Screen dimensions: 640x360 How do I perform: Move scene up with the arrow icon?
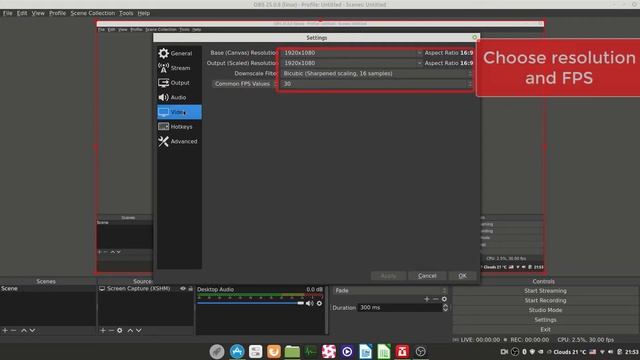tap(24, 330)
